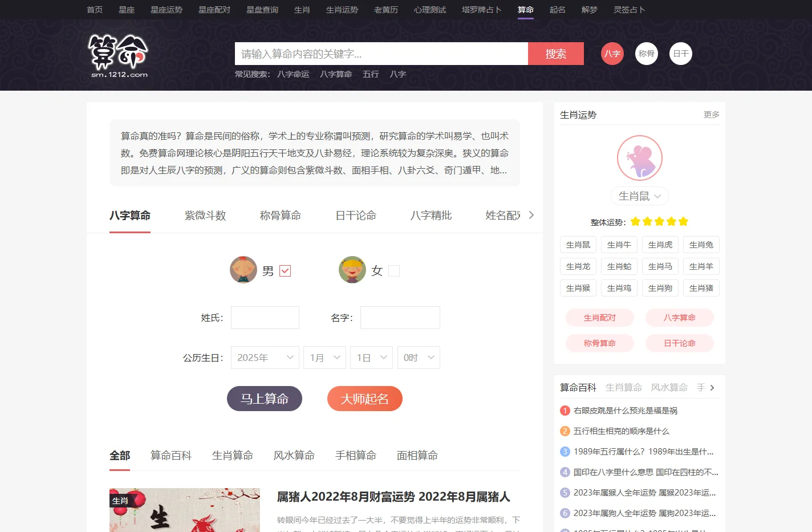Click the pink 生肖配对 button
Viewport: 812px width, 532px height.
tap(600, 318)
